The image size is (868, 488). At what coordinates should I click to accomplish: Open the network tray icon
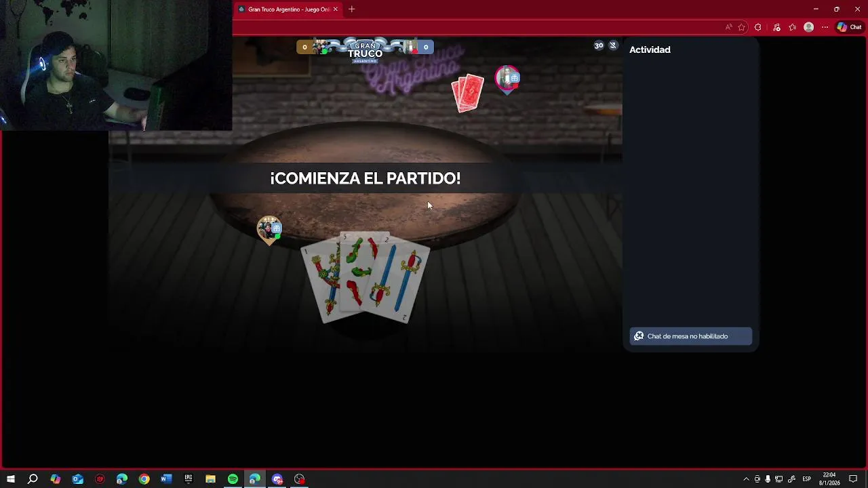tap(779, 479)
